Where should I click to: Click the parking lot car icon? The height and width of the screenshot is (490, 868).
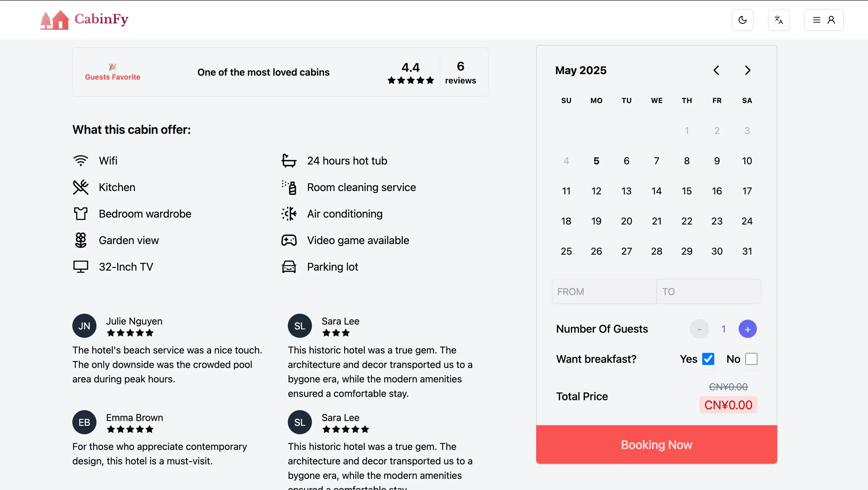[x=289, y=267]
